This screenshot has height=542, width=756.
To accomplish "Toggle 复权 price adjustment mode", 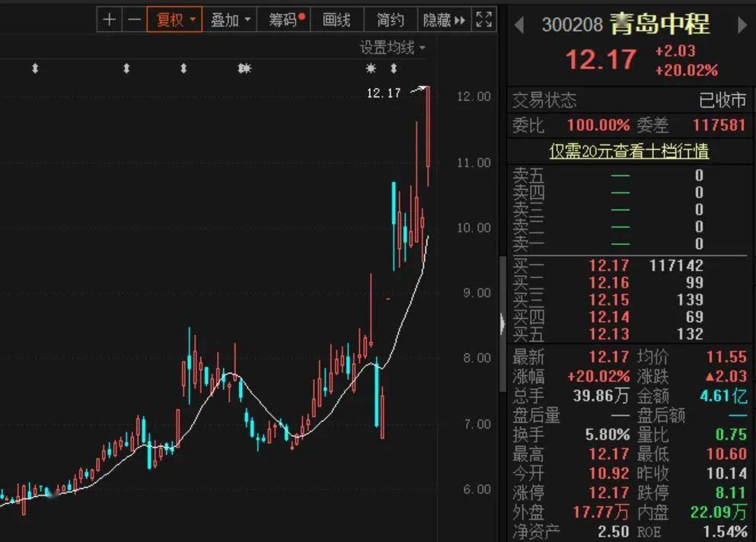I will tap(169, 19).
